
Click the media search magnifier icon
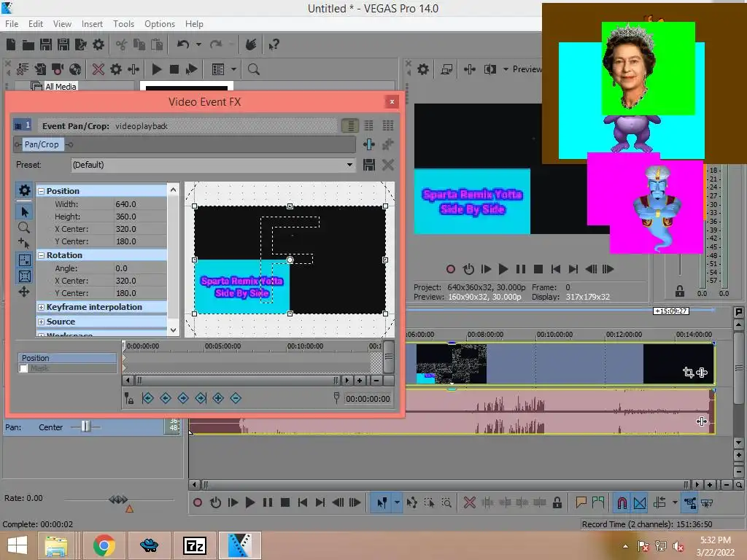click(253, 69)
